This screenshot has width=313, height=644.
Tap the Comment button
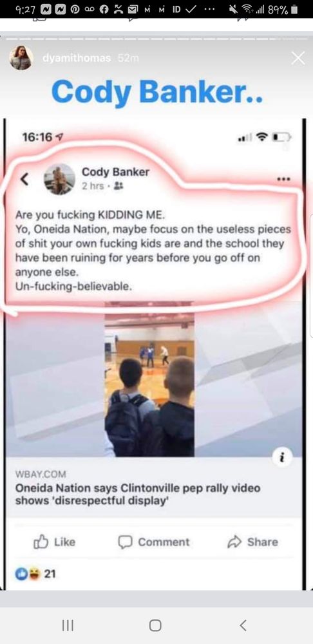[154, 542]
